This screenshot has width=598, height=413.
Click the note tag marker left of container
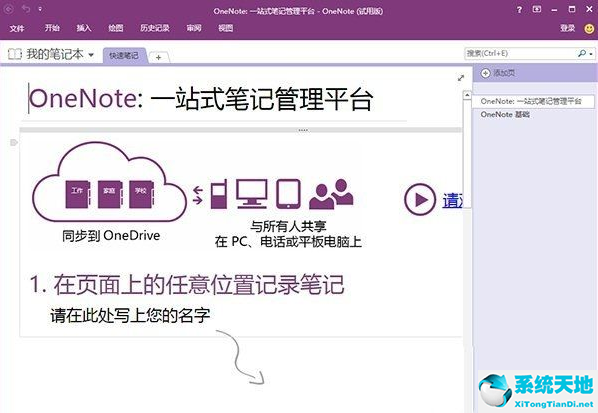tap(14, 143)
